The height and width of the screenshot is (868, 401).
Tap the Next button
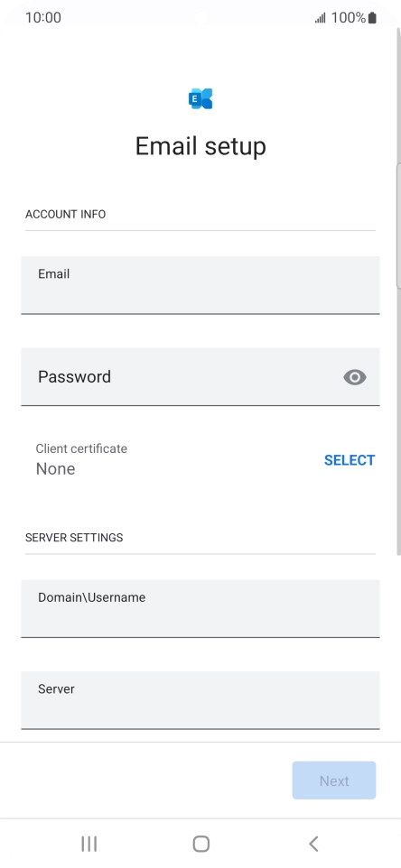(334, 780)
